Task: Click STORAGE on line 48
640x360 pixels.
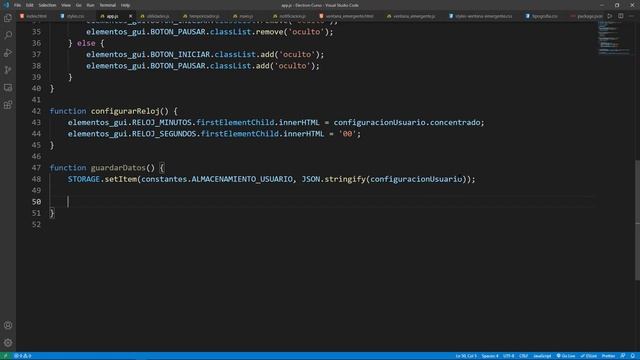Action: [84, 179]
